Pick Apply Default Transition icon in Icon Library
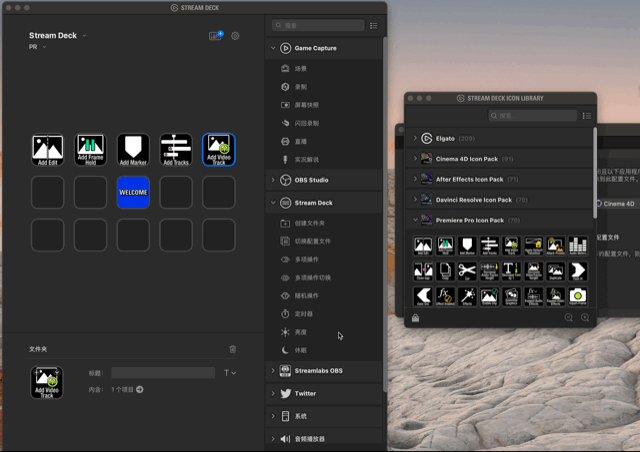This screenshot has width=640, height=452. pos(533,246)
